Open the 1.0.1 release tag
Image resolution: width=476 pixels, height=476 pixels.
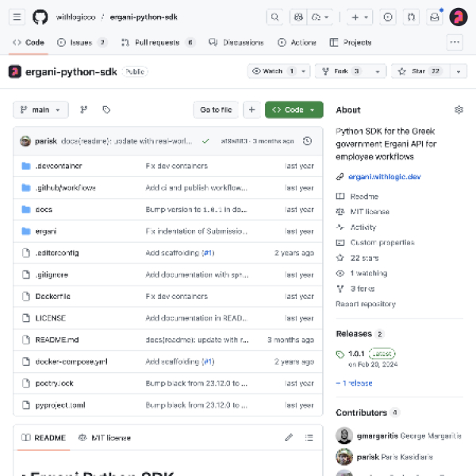coord(356,354)
